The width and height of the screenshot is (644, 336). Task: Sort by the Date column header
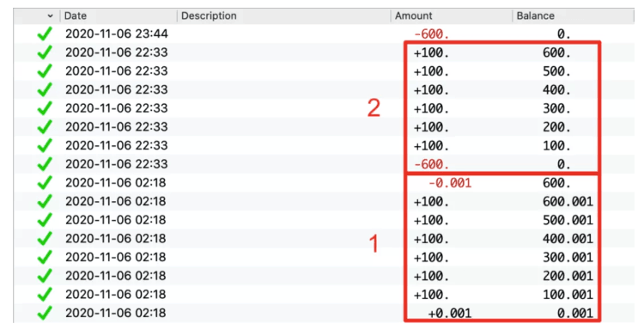pos(76,15)
